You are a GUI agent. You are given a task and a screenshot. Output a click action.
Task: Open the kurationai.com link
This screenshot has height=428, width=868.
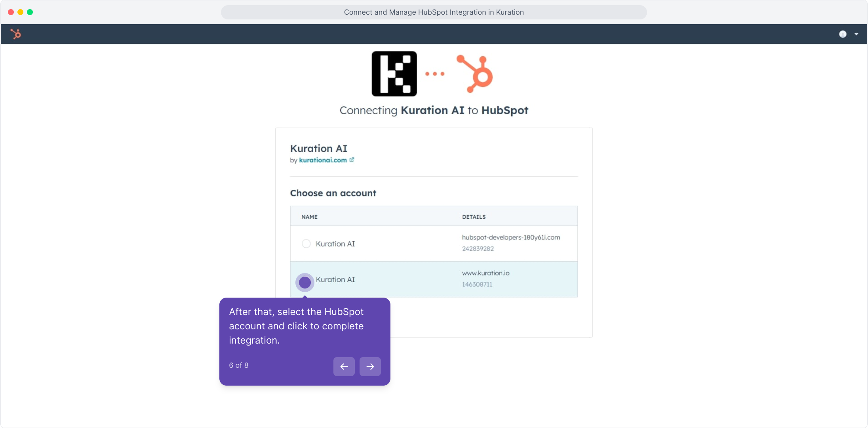323,160
